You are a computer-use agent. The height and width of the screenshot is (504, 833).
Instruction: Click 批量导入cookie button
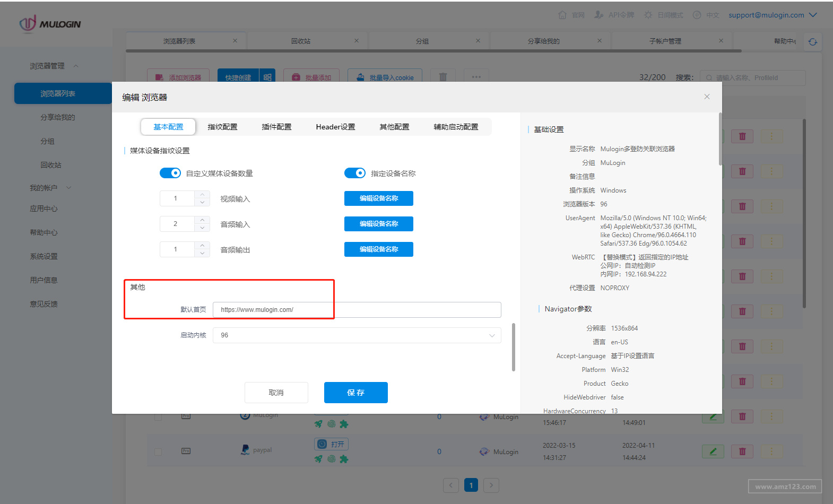click(385, 77)
